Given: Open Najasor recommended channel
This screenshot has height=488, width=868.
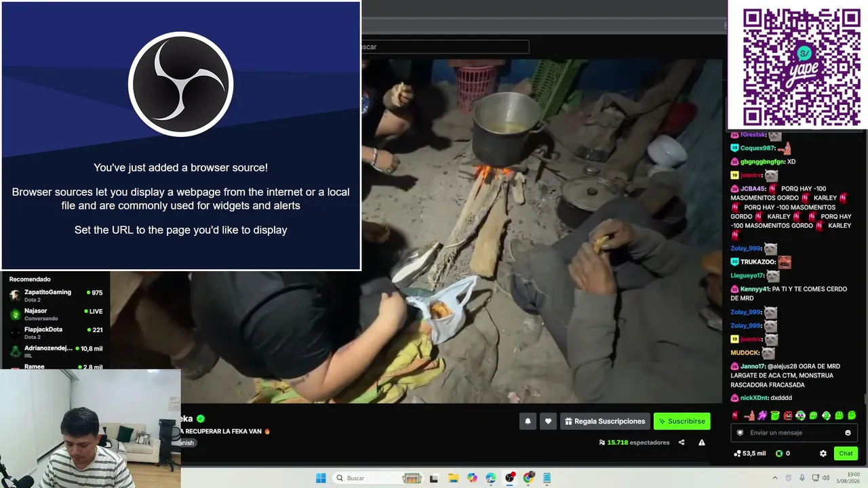Looking at the screenshot, I should [x=56, y=314].
